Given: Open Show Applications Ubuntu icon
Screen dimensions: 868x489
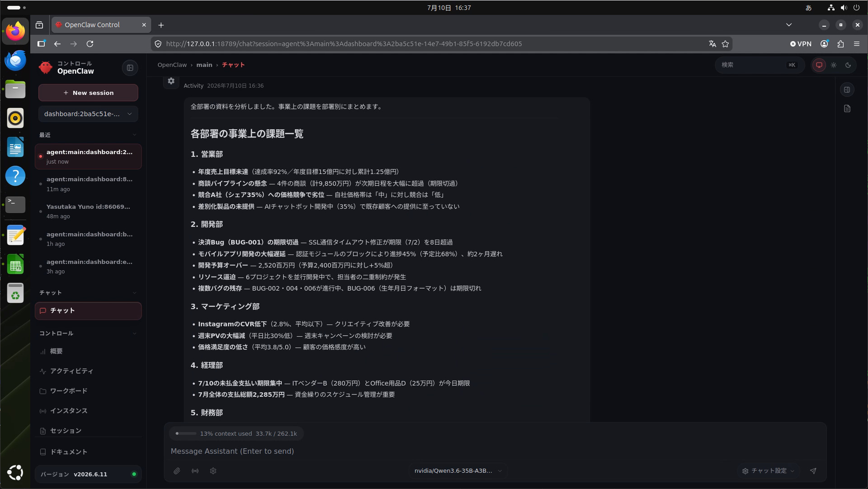Looking at the screenshot, I should point(15,472).
